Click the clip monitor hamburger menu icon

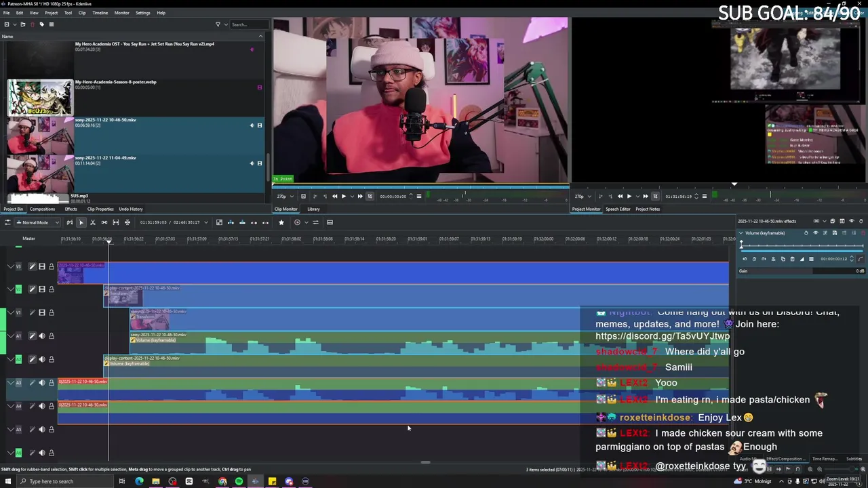point(419,197)
